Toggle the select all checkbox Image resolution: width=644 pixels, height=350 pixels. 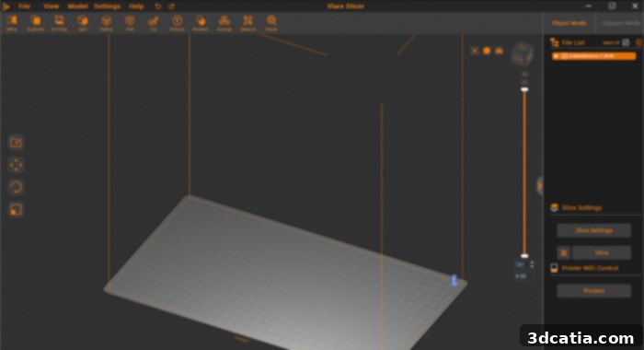coord(626,42)
